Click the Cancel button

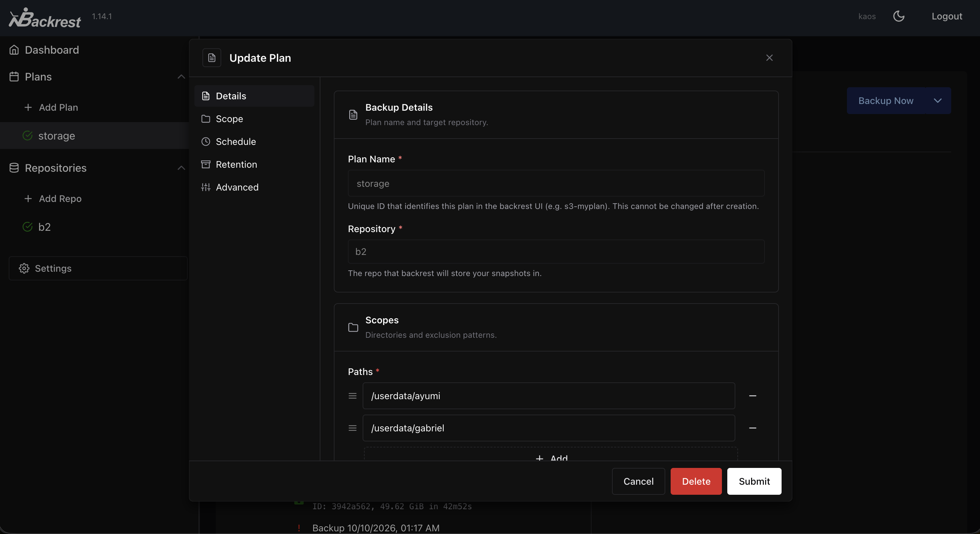click(638, 481)
